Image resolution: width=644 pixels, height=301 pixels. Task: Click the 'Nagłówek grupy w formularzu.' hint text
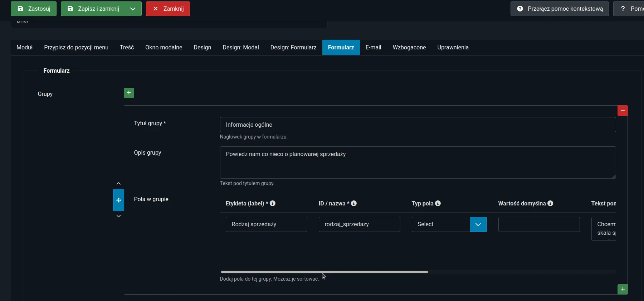pyautogui.click(x=254, y=137)
